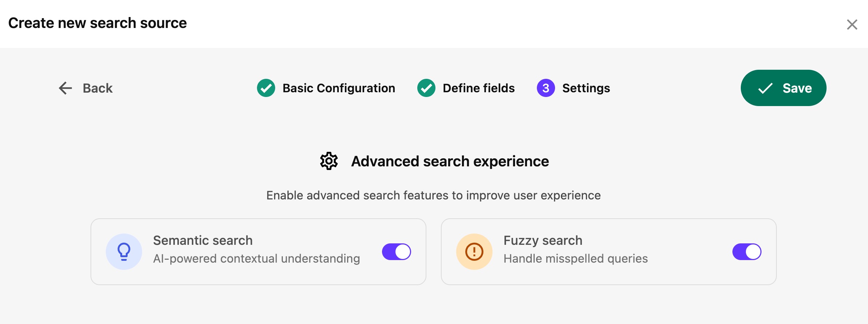Switch to the Settings step

coord(586,88)
